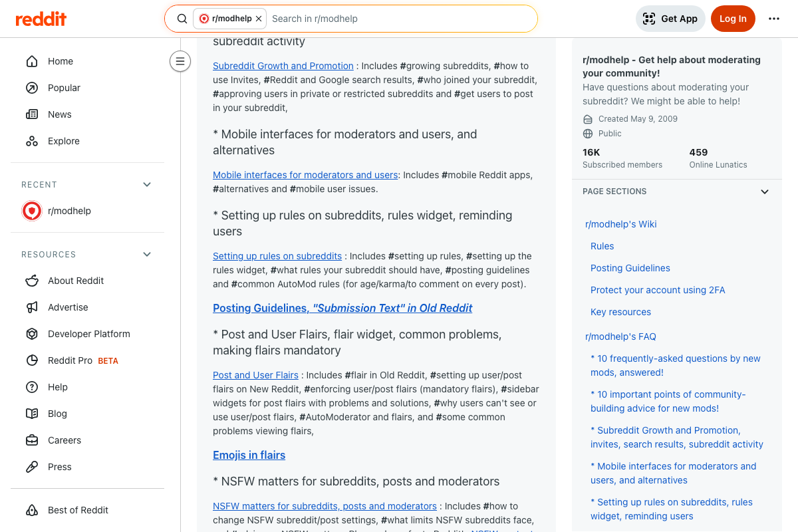Click the Explore icon

32,141
